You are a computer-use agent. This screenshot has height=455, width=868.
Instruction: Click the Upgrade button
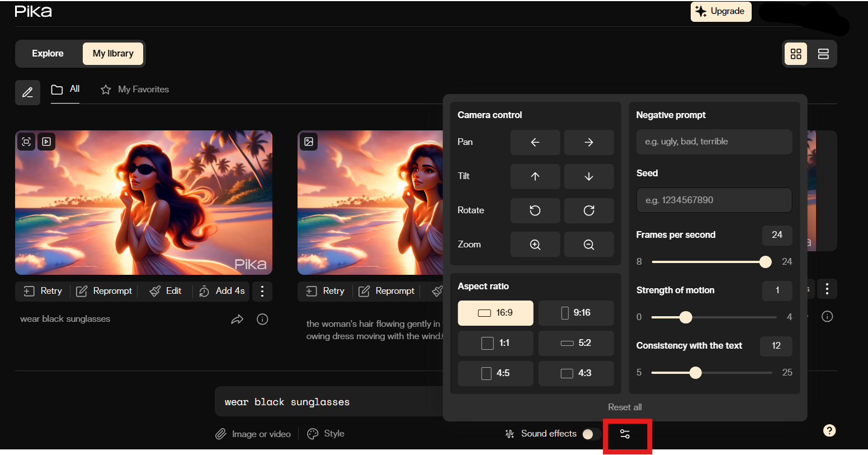tap(720, 11)
